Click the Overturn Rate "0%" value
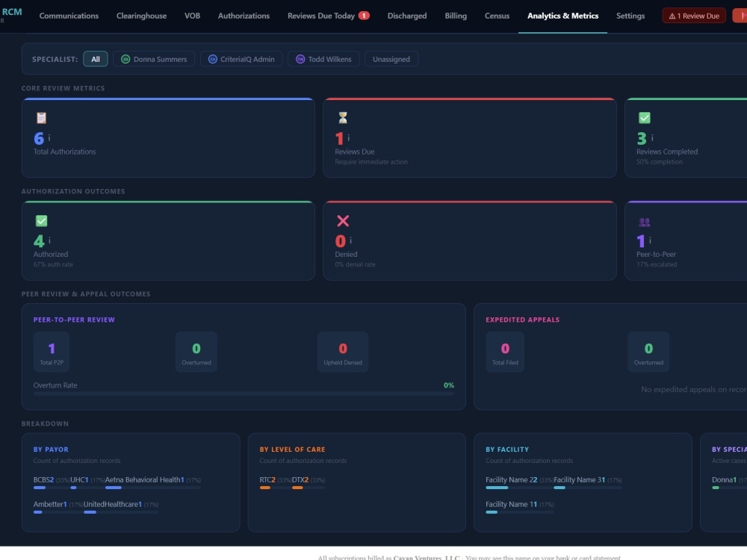This screenshot has width=747, height=560. 449,385
